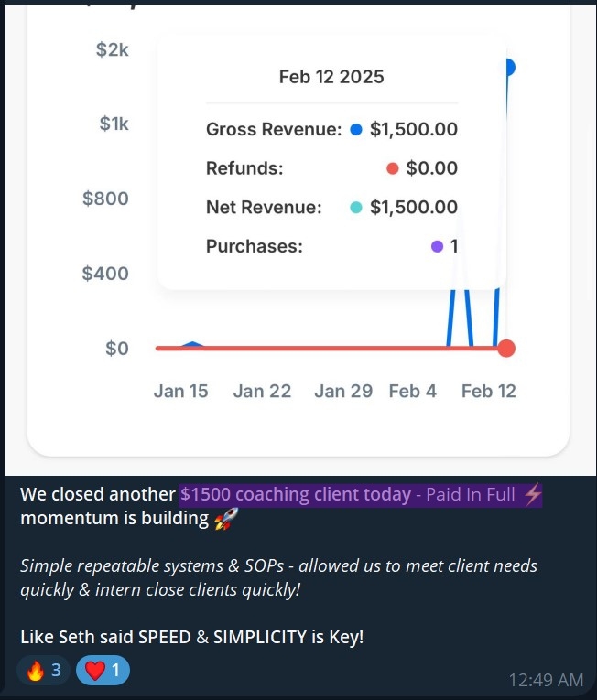Click the red heart reaction
This screenshot has height=700, width=597.
[103, 671]
